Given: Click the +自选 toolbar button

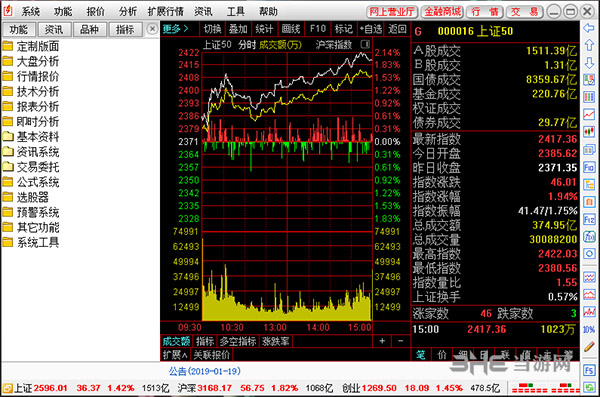Looking at the screenshot, I should pyautogui.click(x=370, y=29).
